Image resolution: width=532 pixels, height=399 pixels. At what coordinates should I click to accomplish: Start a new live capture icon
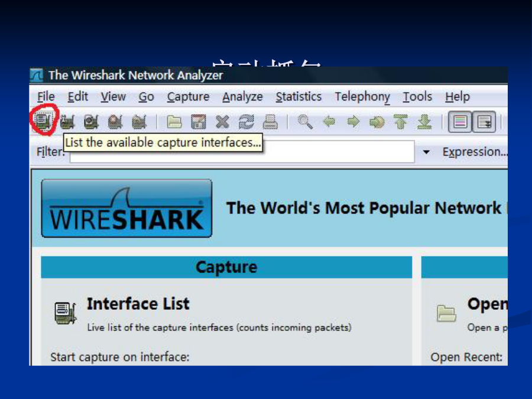pyautogui.click(x=91, y=122)
